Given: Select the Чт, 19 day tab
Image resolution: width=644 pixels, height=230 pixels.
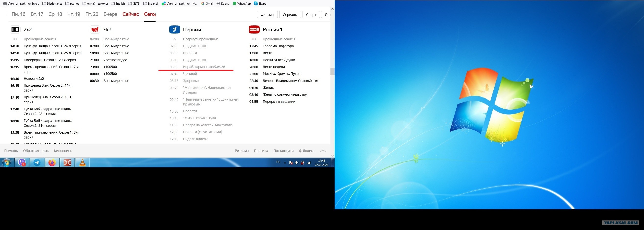Looking at the screenshot, I should [74, 14].
